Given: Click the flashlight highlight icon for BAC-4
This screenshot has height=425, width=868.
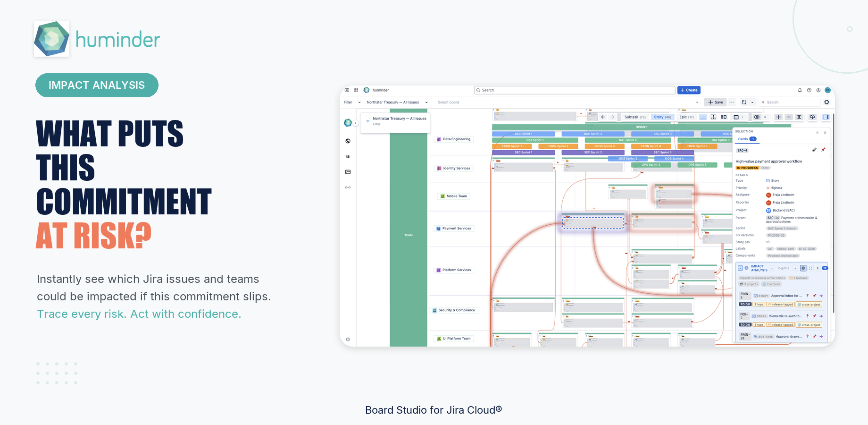Looking at the screenshot, I should (x=814, y=150).
